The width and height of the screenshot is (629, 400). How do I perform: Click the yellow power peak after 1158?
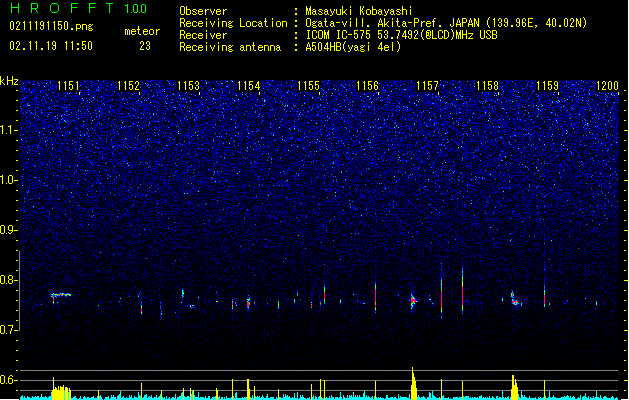click(x=514, y=386)
